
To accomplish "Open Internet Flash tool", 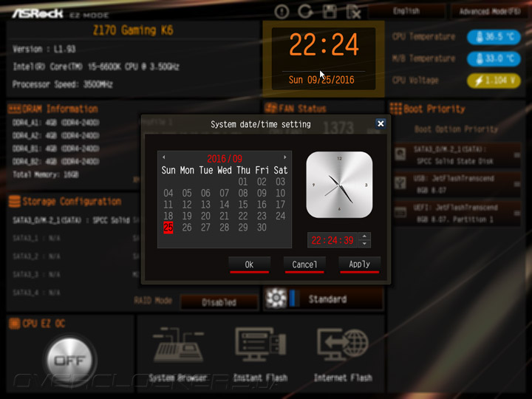I will (x=343, y=354).
